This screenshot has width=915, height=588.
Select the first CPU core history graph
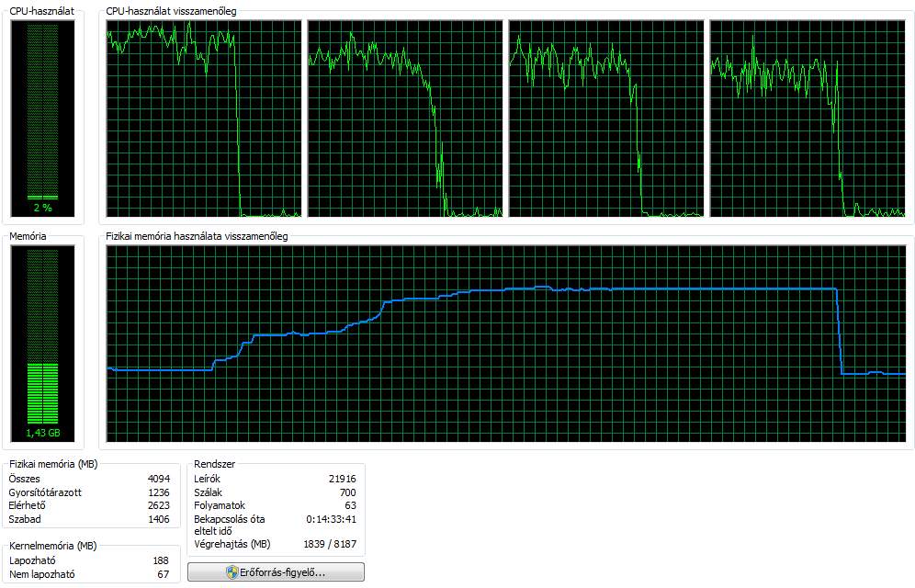pyautogui.click(x=204, y=119)
